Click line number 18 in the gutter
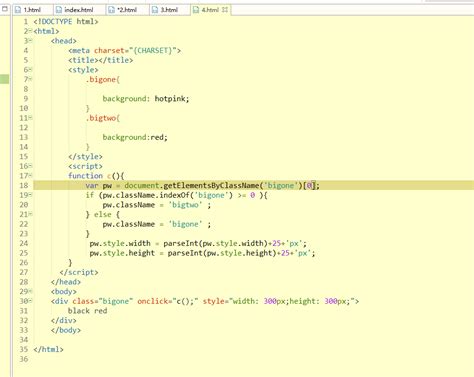474x377 pixels. 24,185
